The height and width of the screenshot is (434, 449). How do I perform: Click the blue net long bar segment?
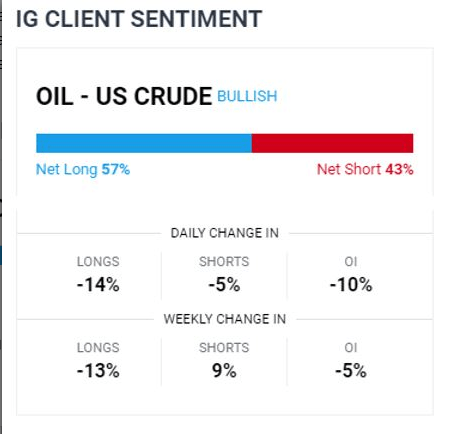[x=144, y=143]
